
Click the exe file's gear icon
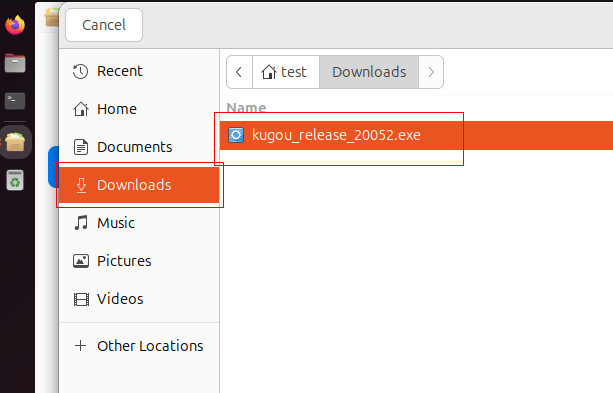236,135
